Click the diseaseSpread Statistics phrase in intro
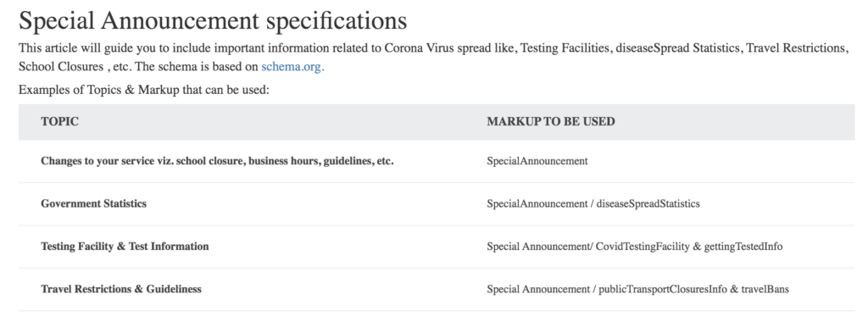 677,48
